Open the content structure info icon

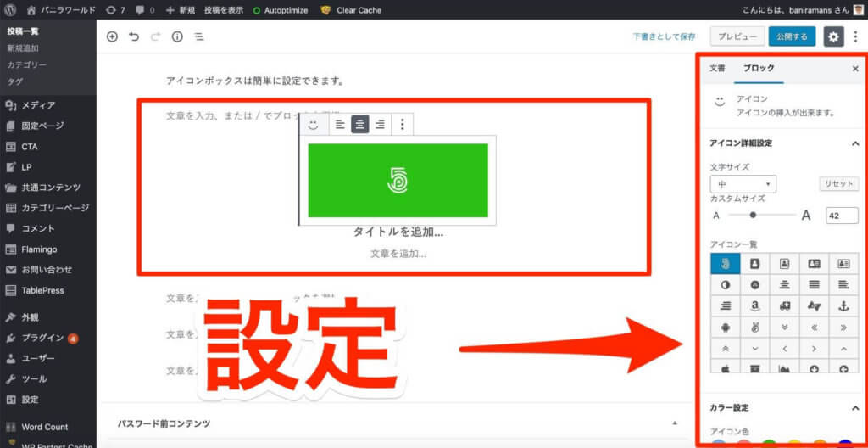point(177,37)
